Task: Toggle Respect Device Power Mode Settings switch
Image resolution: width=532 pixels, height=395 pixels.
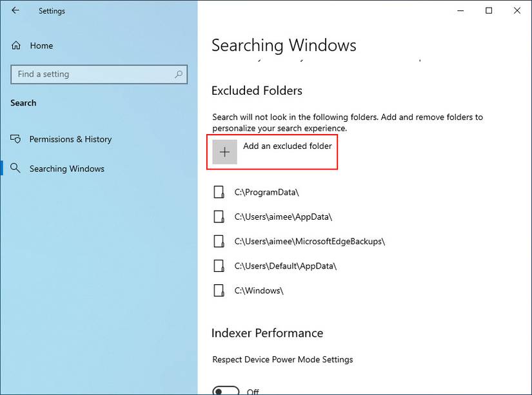Action: tap(226, 391)
